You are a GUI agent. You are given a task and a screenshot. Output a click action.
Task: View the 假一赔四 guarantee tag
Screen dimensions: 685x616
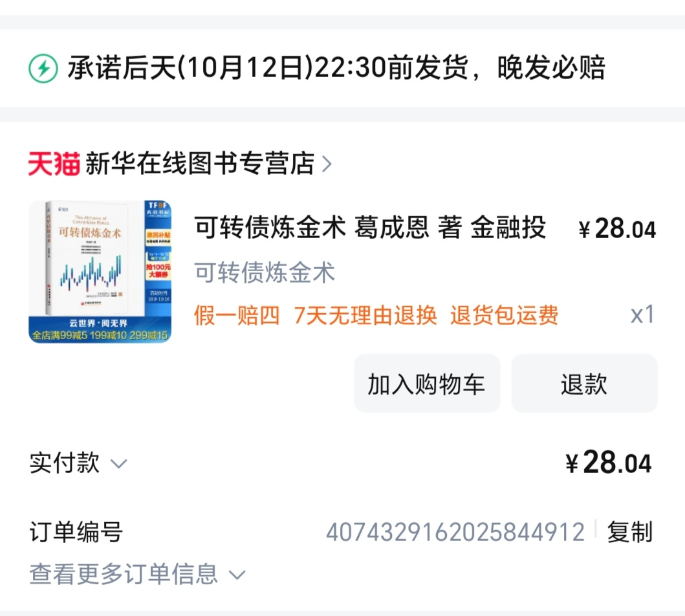237,315
